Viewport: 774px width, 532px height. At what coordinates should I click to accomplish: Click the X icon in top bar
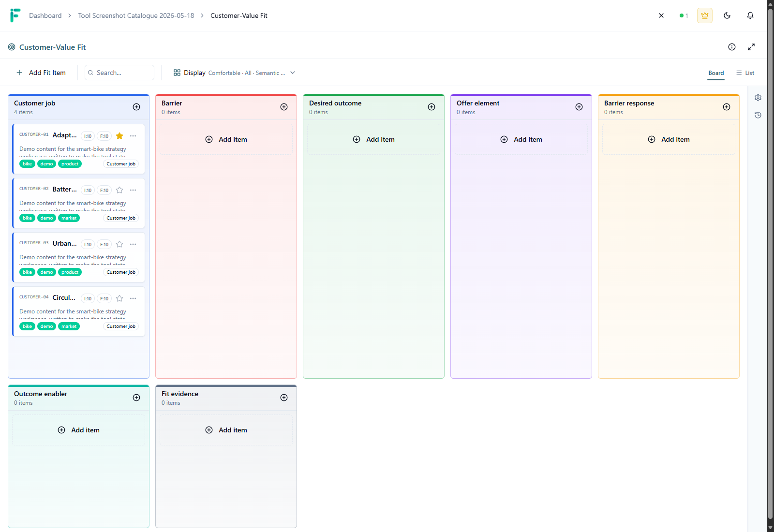click(661, 15)
